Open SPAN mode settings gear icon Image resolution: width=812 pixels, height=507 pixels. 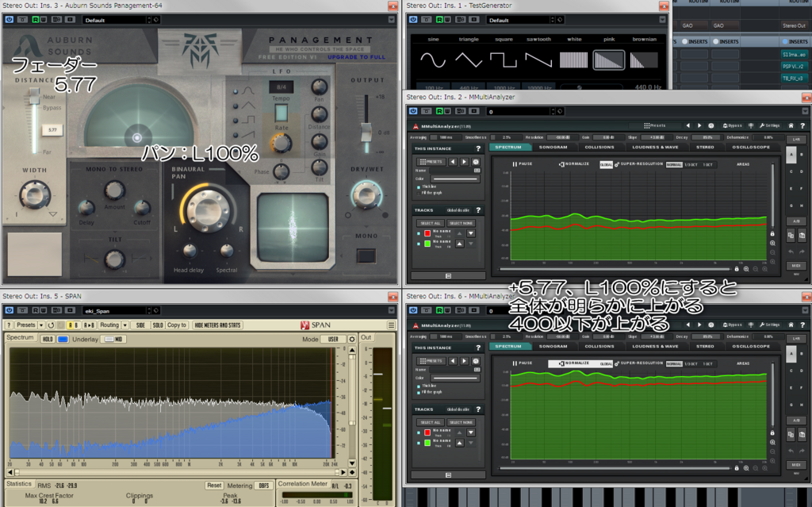[352, 339]
